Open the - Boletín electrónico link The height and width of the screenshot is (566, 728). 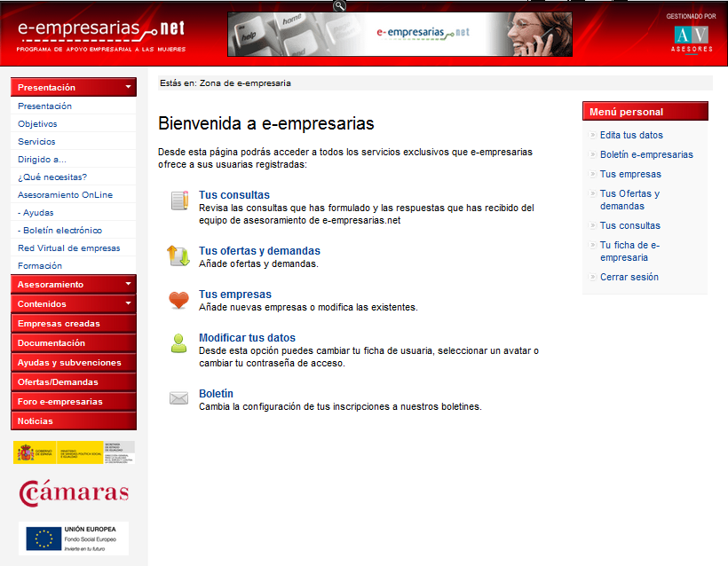coord(59,230)
